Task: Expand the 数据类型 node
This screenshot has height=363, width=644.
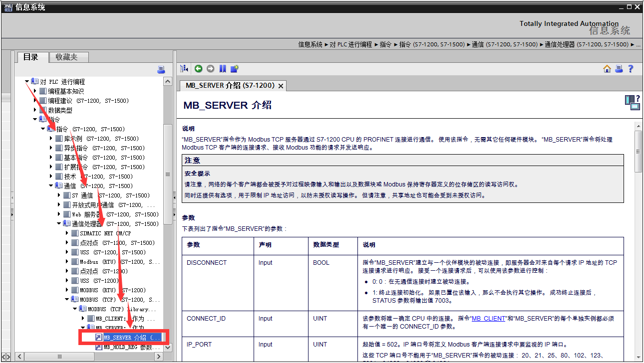Action: (x=35, y=110)
